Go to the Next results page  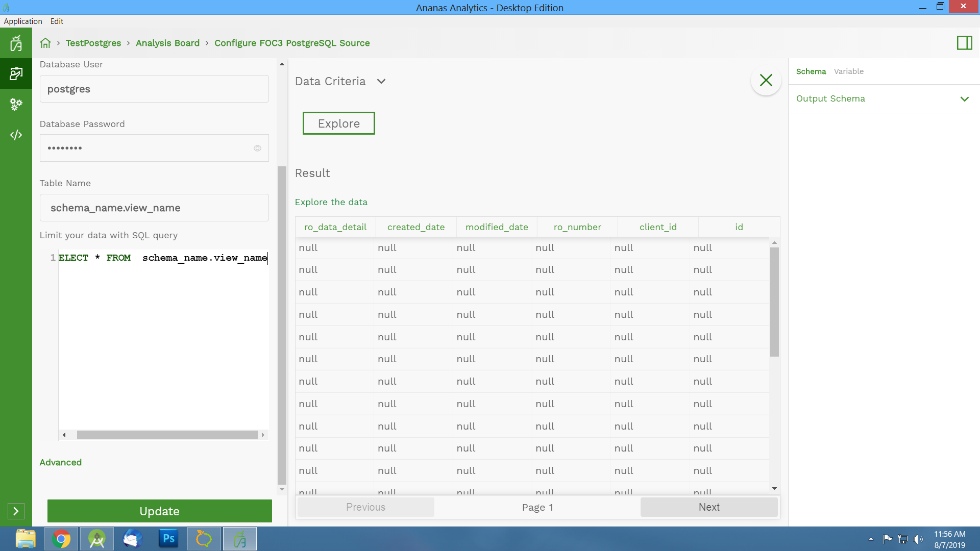tap(708, 507)
